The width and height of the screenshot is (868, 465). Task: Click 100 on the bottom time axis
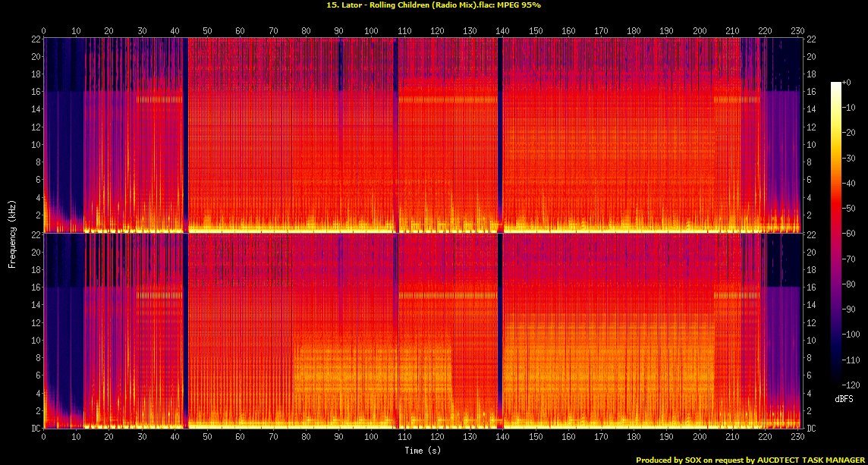point(371,438)
